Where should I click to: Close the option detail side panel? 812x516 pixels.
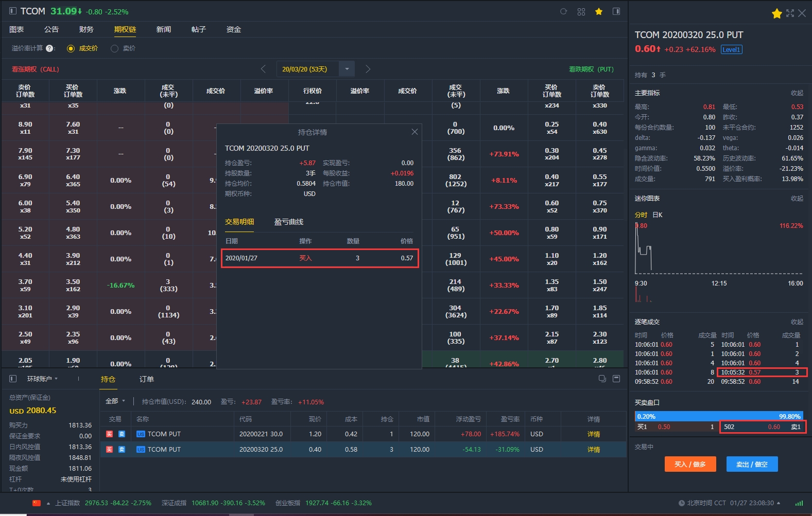pos(802,13)
